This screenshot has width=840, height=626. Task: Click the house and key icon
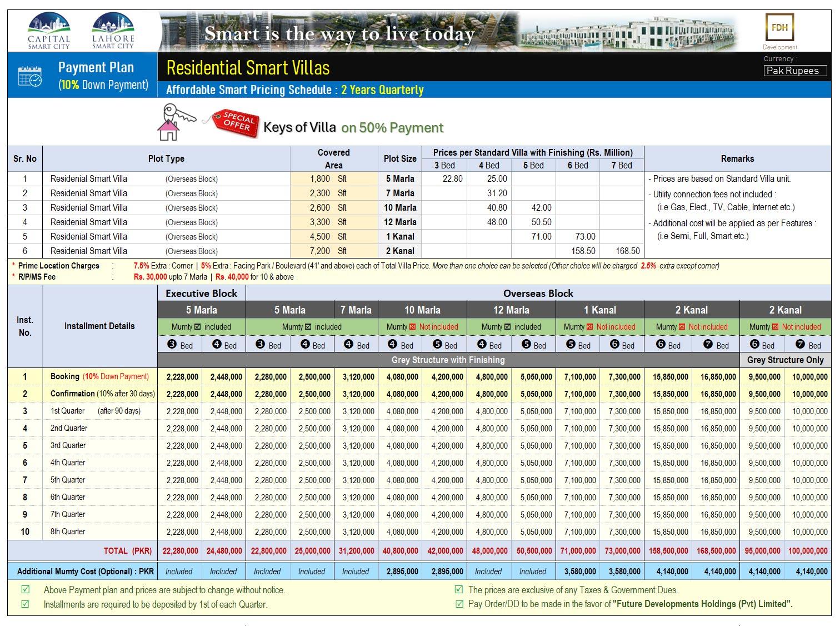175,122
